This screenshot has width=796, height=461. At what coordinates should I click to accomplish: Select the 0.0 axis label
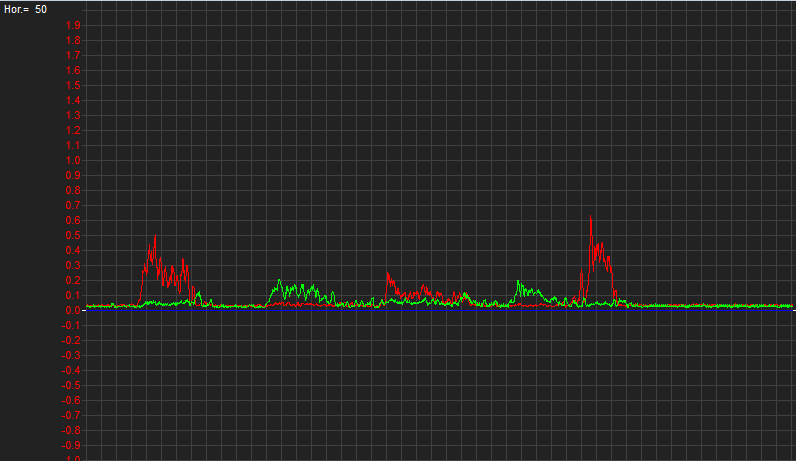pos(75,310)
